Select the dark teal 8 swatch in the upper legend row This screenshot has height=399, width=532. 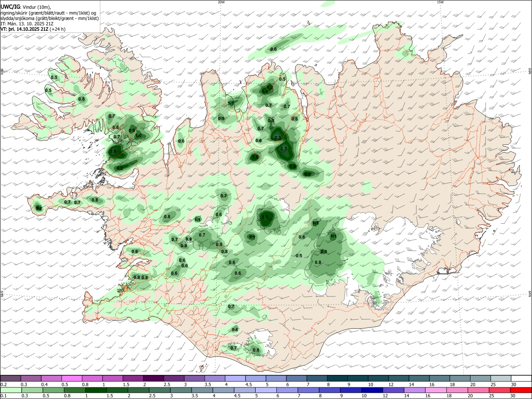337,378
